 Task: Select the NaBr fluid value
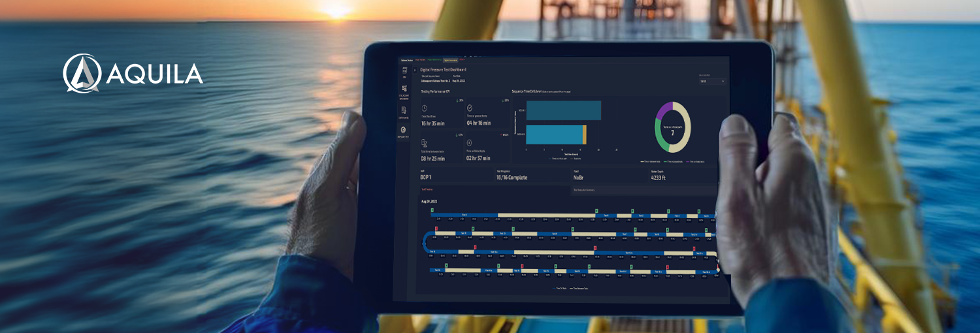pyautogui.click(x=578, y=178)
